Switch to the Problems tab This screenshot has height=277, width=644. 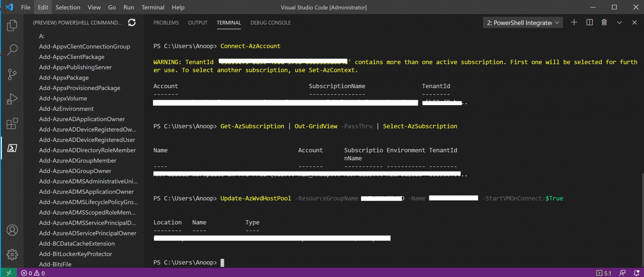[166, 23]
